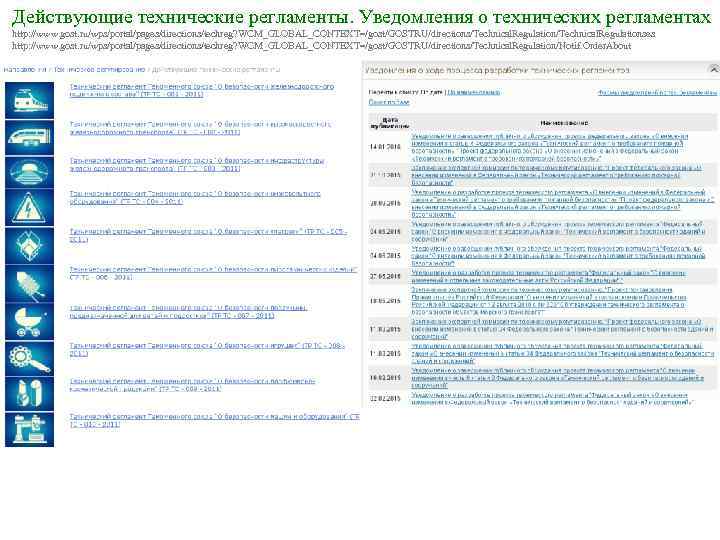The image size is (720, 540).
Task: Click the 'Наименование' column header
Action: pyautogui.click(x=564, y=123)
